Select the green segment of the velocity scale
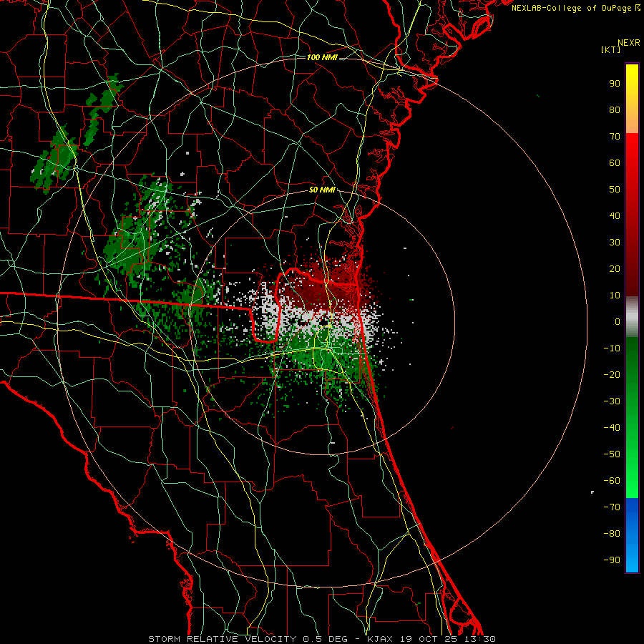 coord(632,417)
